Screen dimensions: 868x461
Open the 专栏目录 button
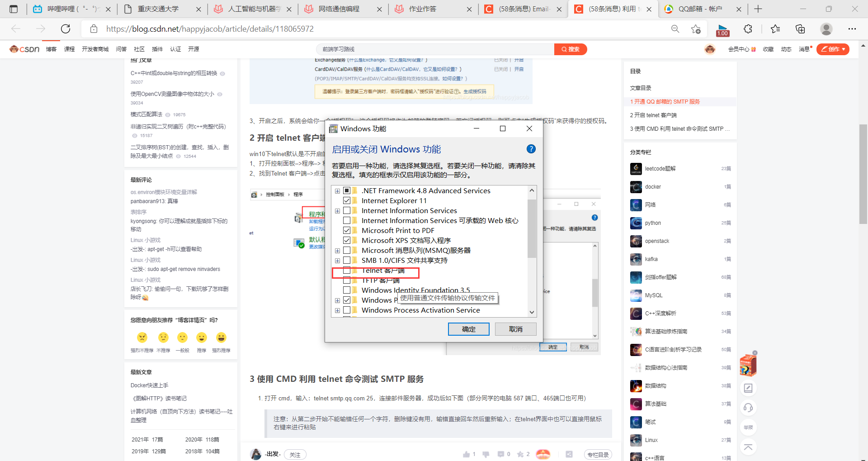coord(598,455)
